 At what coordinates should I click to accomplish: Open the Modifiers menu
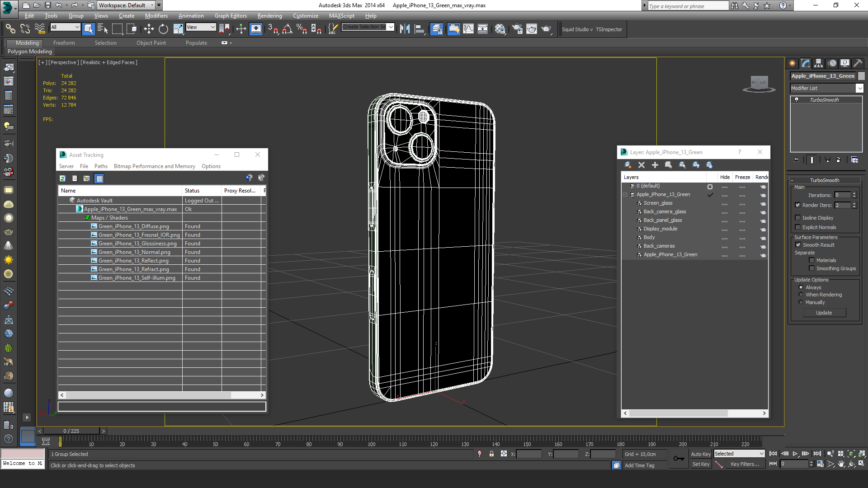pyautogui.click(x=156, y=16)
